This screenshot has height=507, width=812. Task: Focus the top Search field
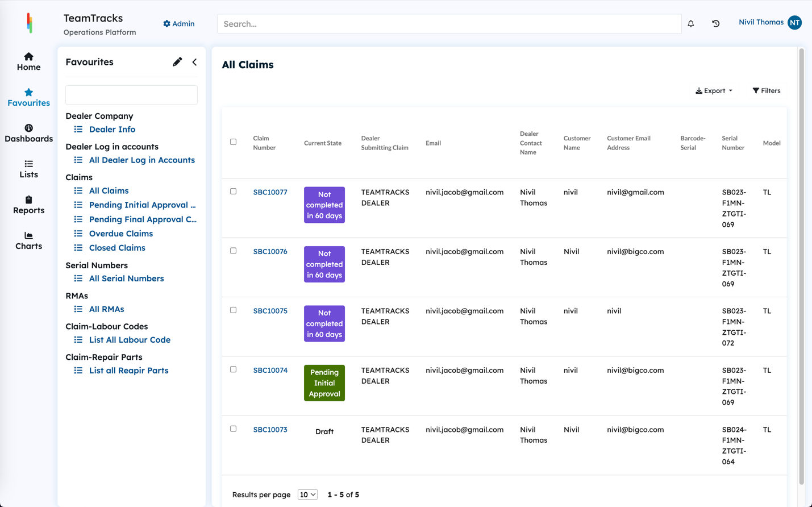pyautogui.click(x=449, y=24)
